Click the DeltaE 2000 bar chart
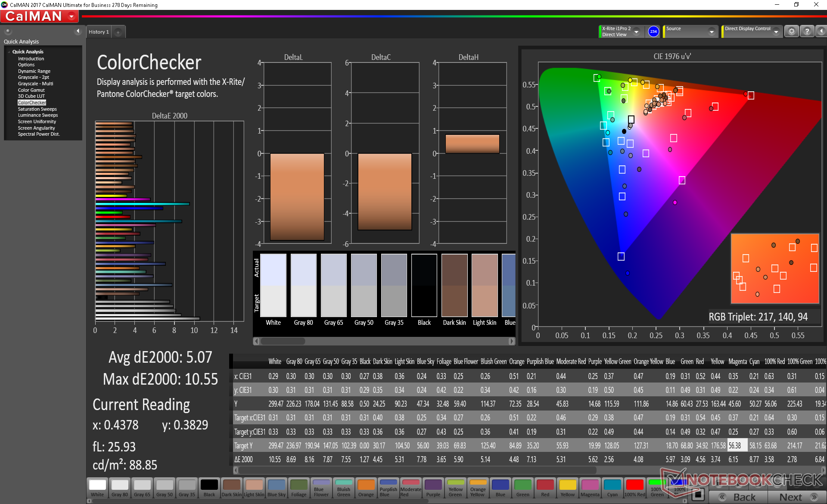 point(170,221)
